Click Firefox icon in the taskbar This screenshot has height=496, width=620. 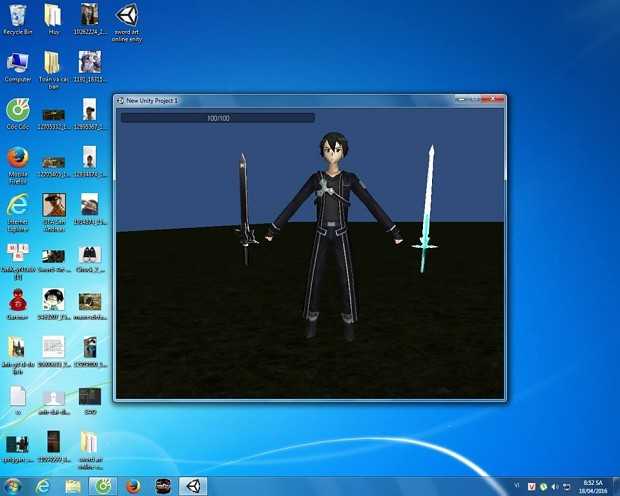[x=133, y=485]
